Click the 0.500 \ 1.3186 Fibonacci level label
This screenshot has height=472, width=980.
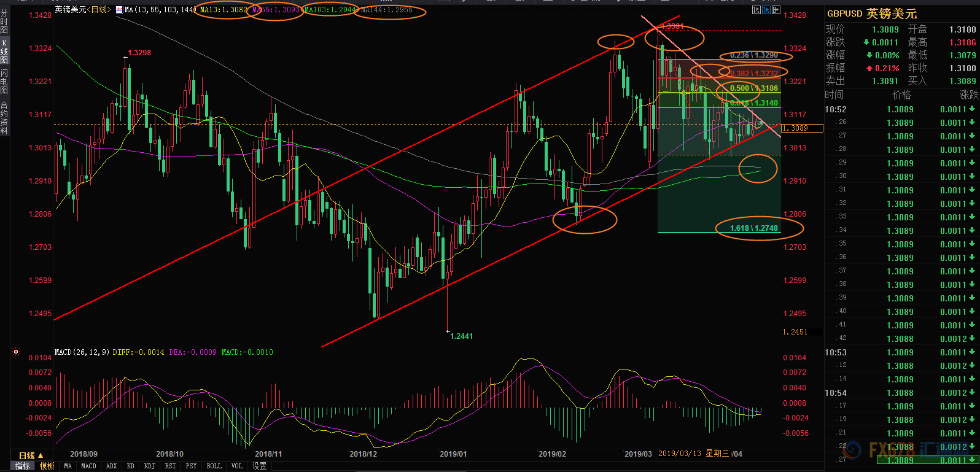(754, 88)
